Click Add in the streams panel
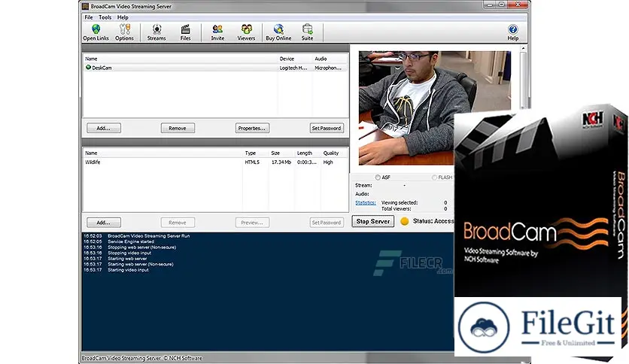Image resolution: width=629 pixels, height=364 pixels. pos(104,129)
